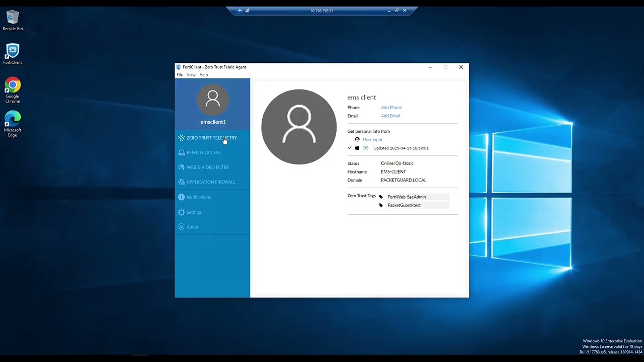Click the 10.198.198.51 address on session bar
The height and width of the screenshot is (362, 644).
tap(321, 11)
